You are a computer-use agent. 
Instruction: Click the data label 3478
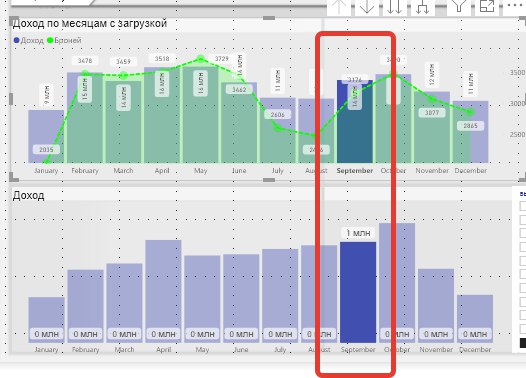tap(85, 61)
